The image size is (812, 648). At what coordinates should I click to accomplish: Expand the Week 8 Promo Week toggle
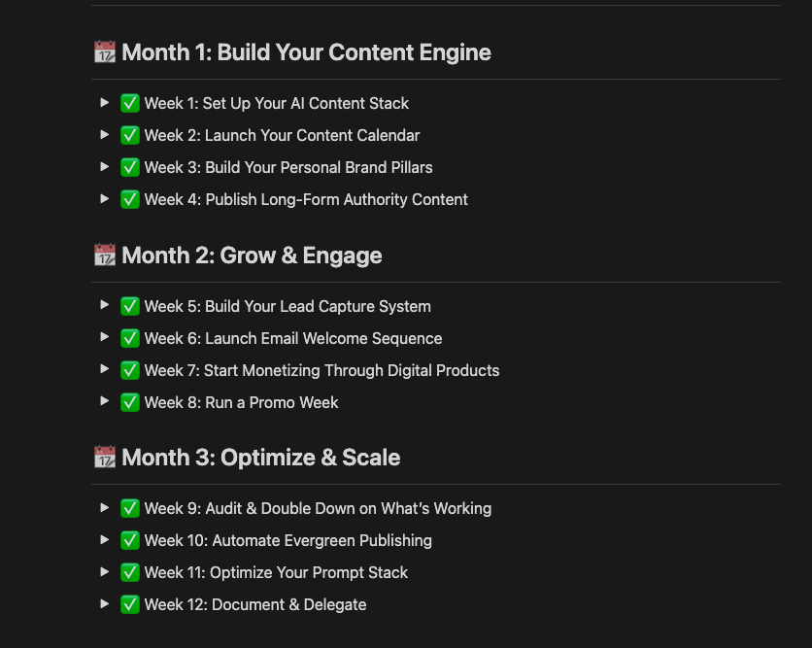point(104,401)
